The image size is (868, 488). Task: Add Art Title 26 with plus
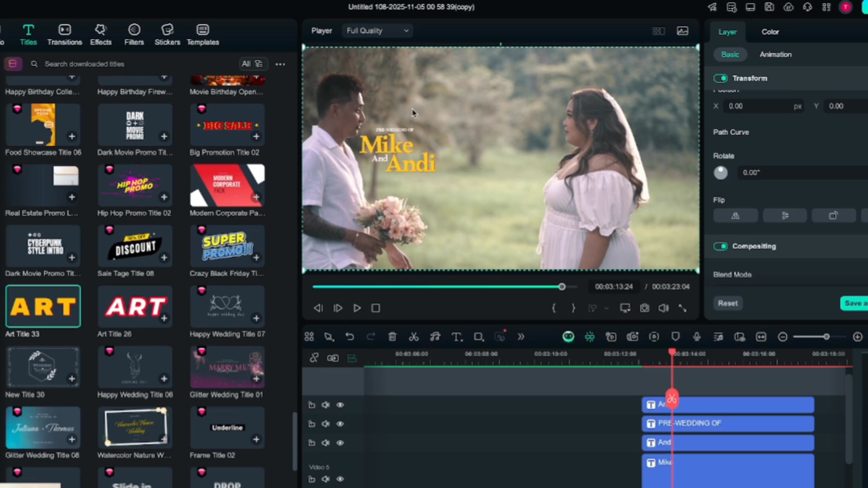pyautogui.click(x=164, y=318)
